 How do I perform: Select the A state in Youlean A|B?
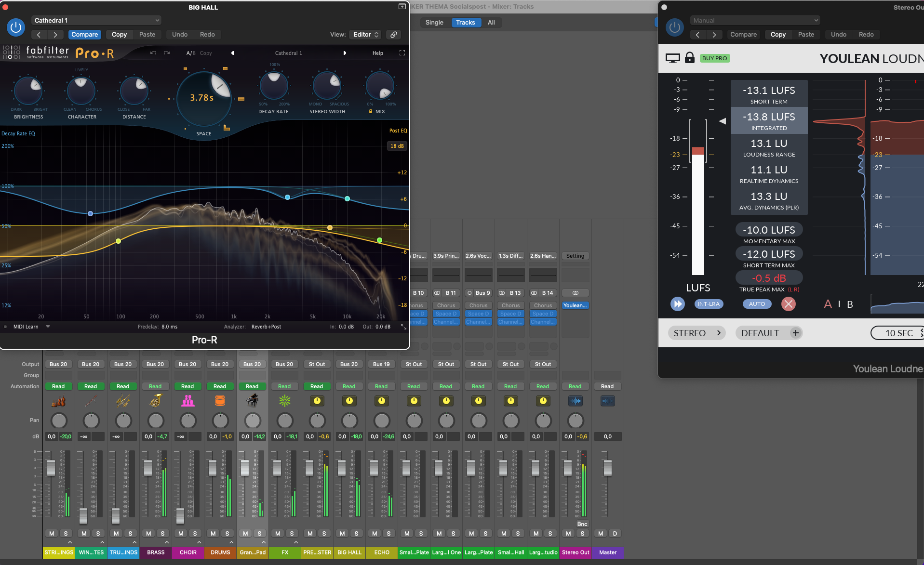[x=828, y=304]
